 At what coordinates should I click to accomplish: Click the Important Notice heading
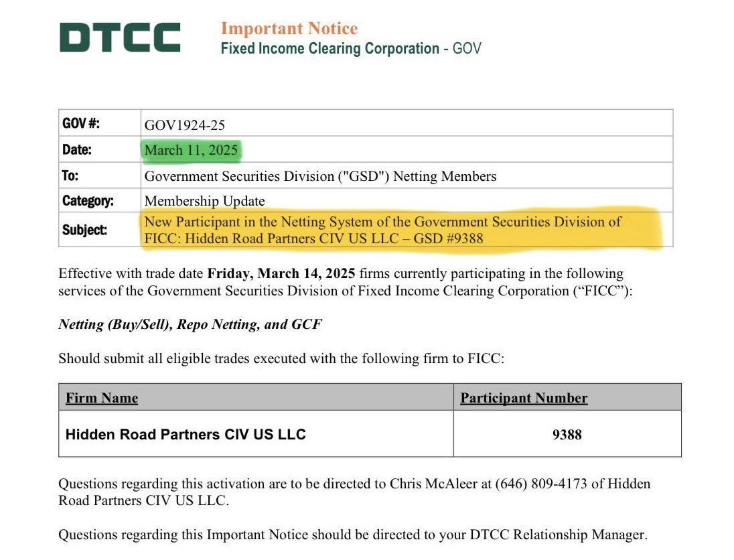click(x=289, y=28)
